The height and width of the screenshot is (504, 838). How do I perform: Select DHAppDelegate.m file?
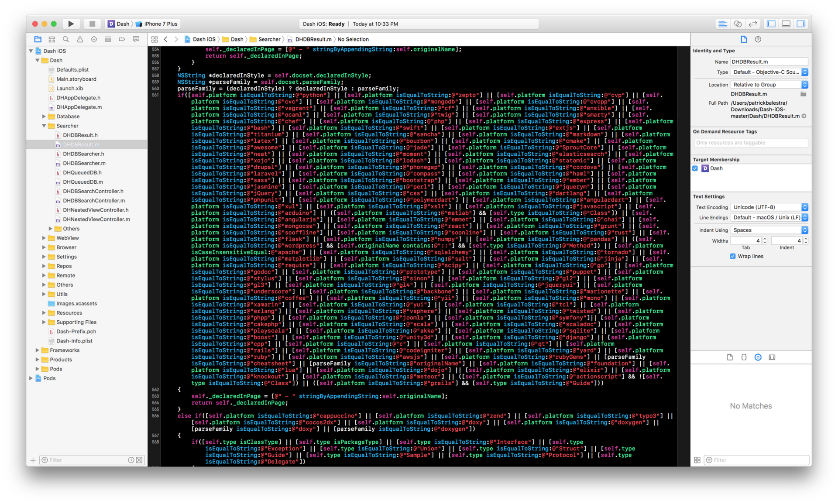pyautogui.click(x=79, y=107)
